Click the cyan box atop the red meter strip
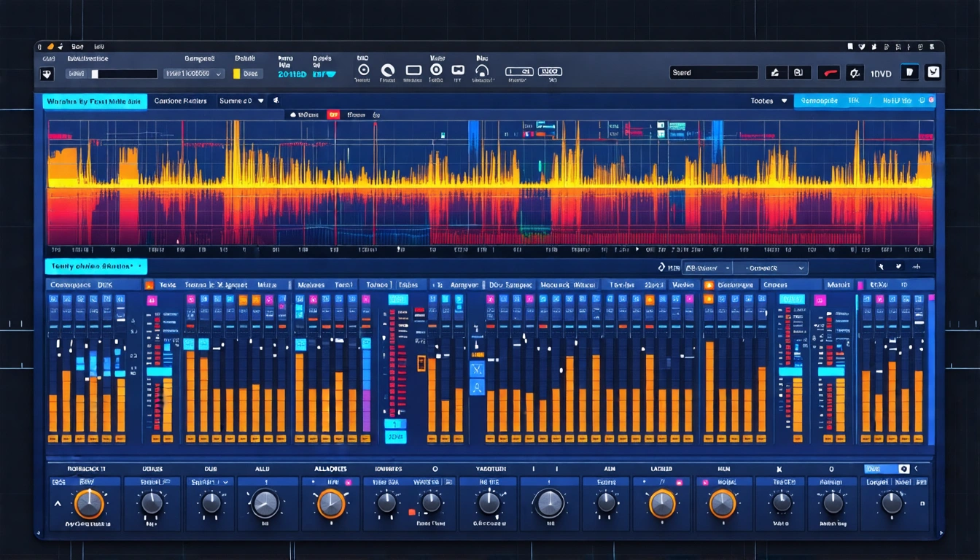 (x=397, y=300)
